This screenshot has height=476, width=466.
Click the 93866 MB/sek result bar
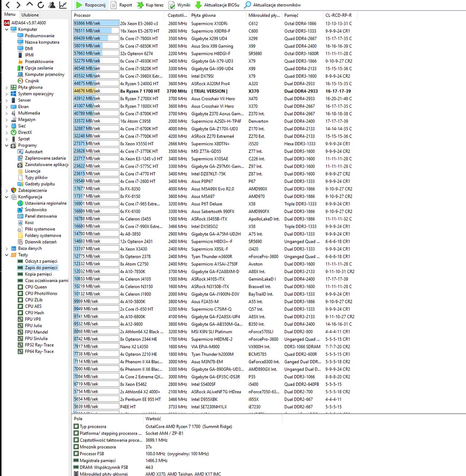pos(96,23)
